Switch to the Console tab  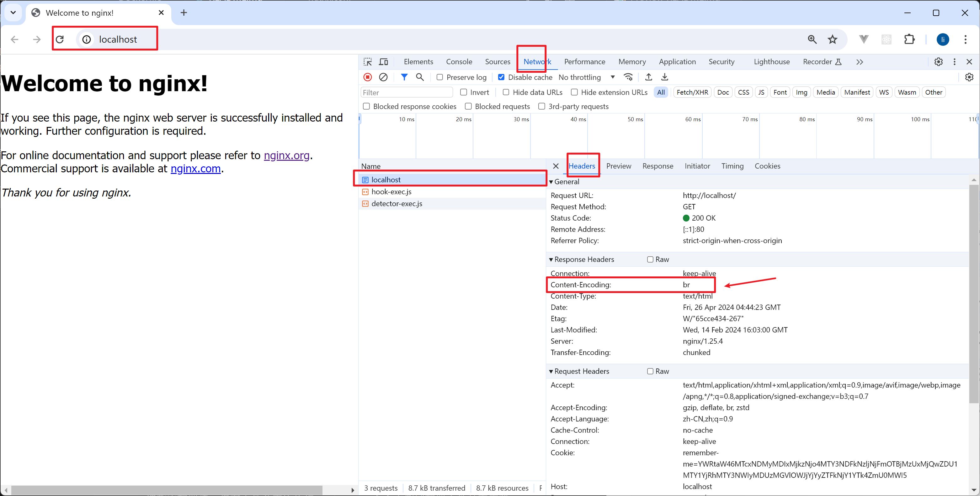point(459,62)
